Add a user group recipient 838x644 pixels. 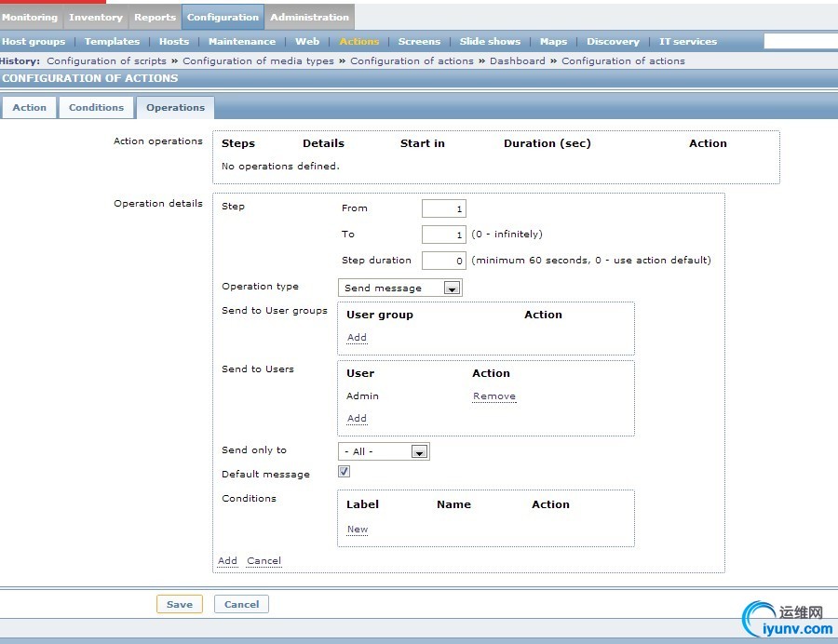[x=357, y=338]
